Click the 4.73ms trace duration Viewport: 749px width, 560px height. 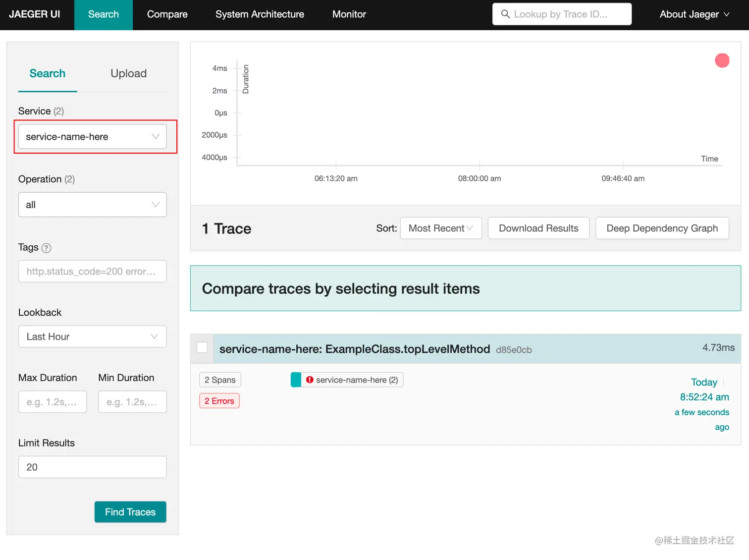(718, 347)
